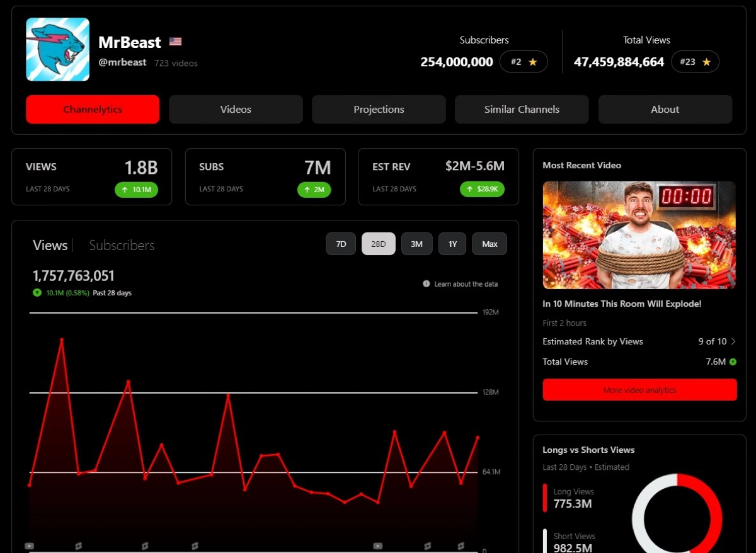The width and height of the screenshot is (756, 553).
Task: Click the red Long Views legend bar
Action: 545,498
